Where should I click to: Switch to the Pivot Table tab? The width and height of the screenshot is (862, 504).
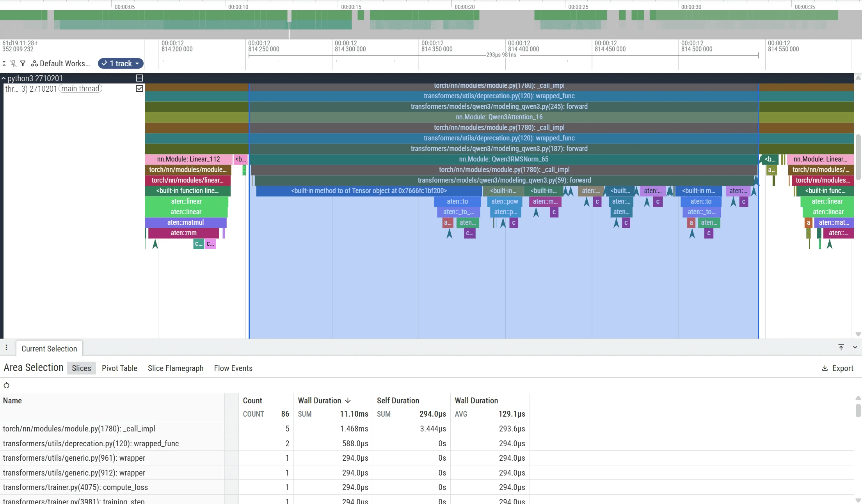[119, 368]
